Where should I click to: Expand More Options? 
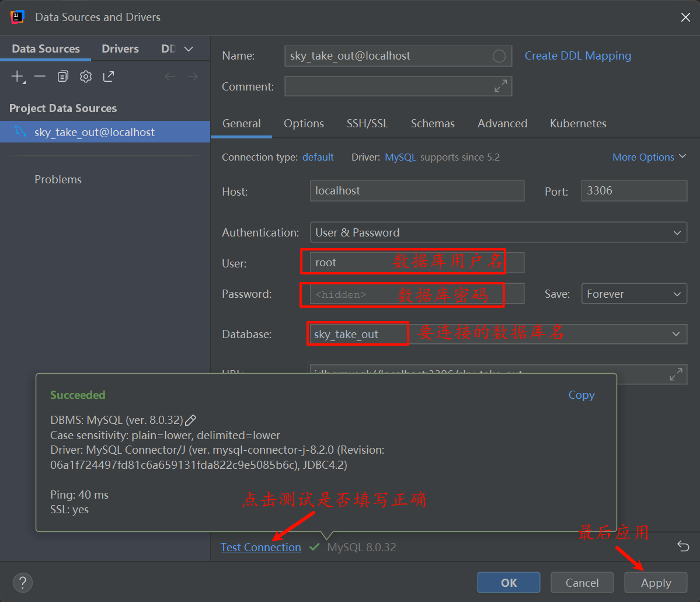pyautogui.click(x=649, y=156)
